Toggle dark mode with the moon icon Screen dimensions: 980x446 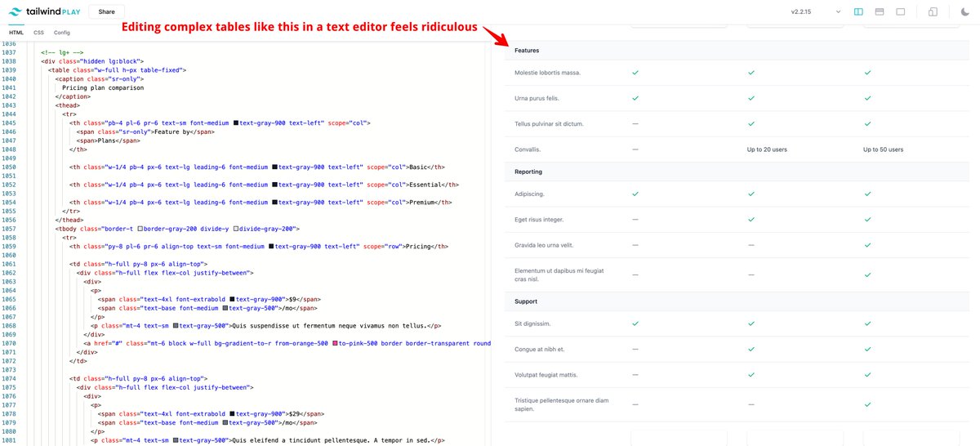[964, 12]
